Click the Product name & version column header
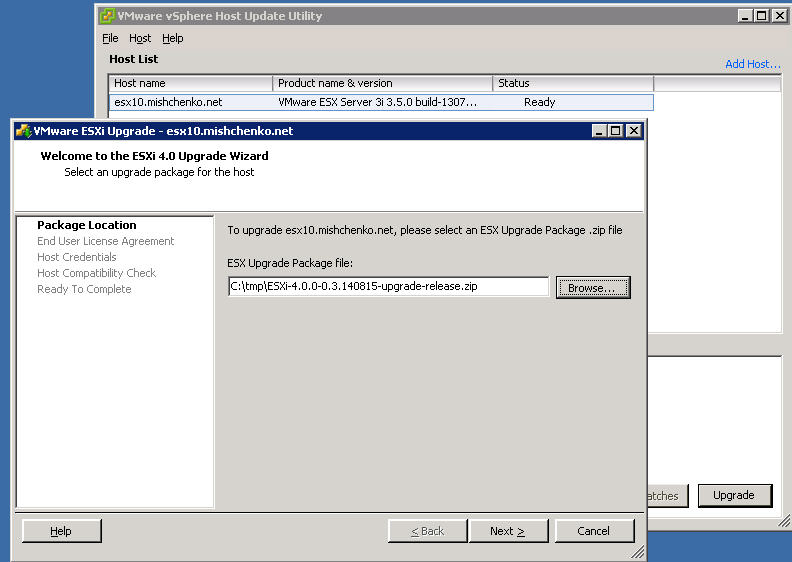Screen dimensions: 792x562 click(382, 83)
